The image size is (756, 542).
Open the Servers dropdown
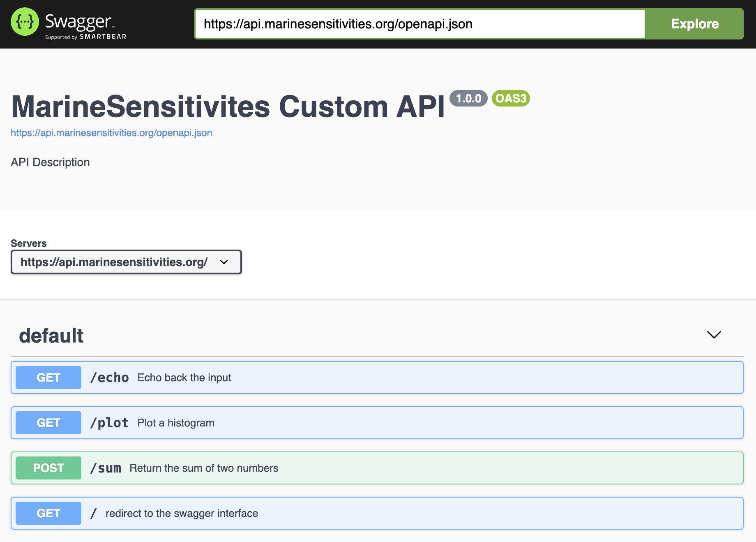pos(126,262)
